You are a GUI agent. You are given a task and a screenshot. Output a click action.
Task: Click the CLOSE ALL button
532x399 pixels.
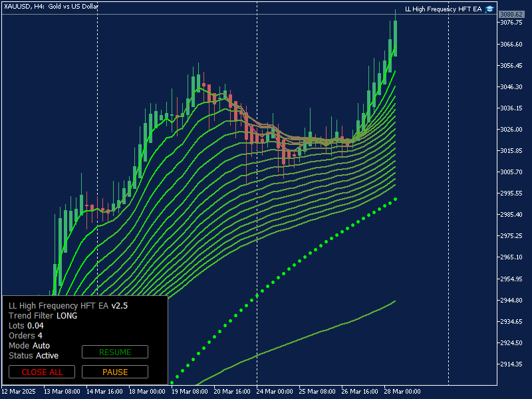(42, 372)
